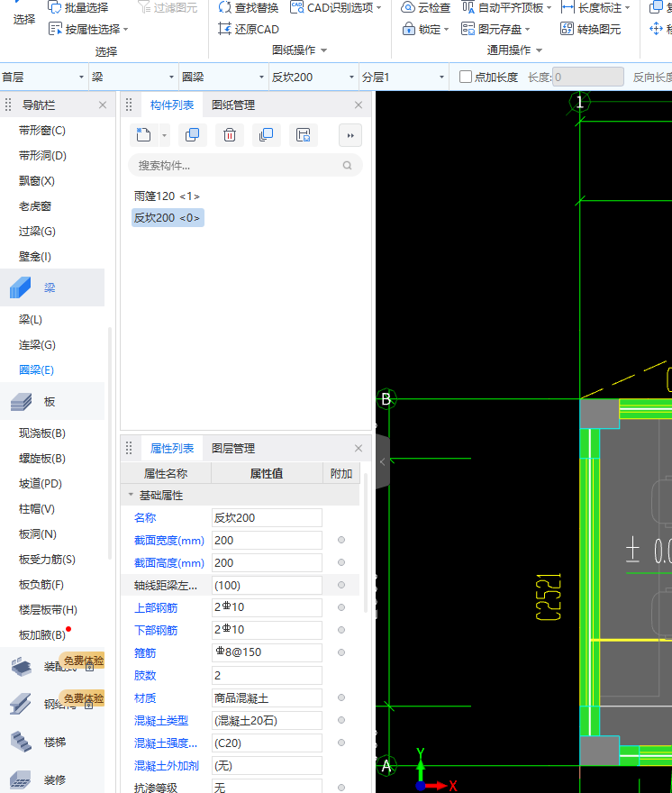672x793 pixels.
Task: Switch to 图纸管理 tab
Action: (x=233, y=105)
